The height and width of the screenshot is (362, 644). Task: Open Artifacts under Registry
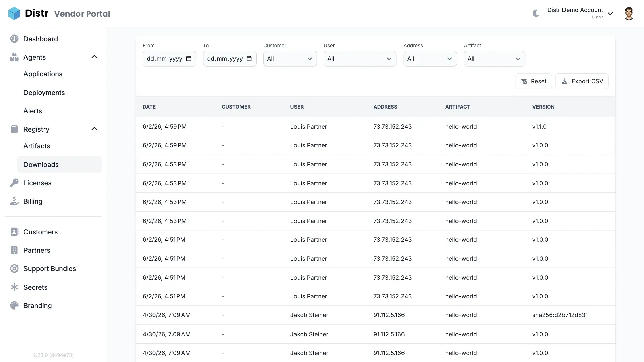pos(37,146)
